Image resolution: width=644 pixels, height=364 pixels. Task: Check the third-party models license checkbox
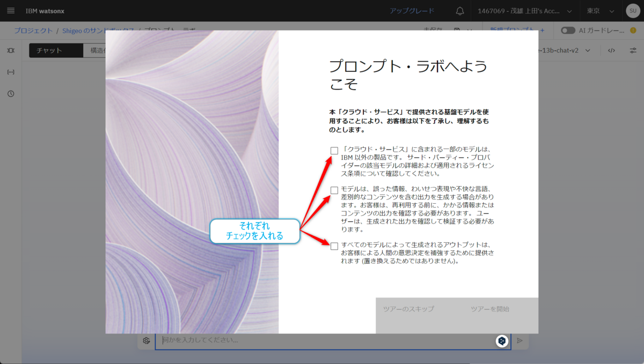[x=334, y=151]
